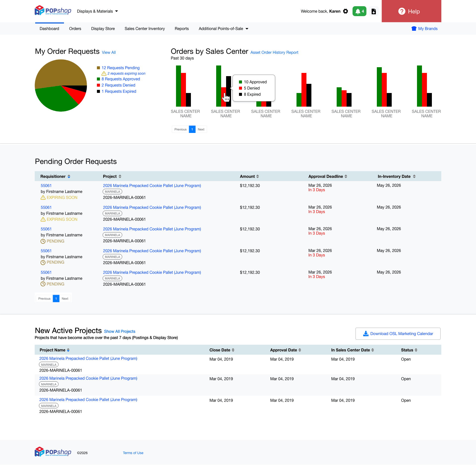476x466 pixels.
Task: Sort by Status column arrows
Action: pos(416,350)
